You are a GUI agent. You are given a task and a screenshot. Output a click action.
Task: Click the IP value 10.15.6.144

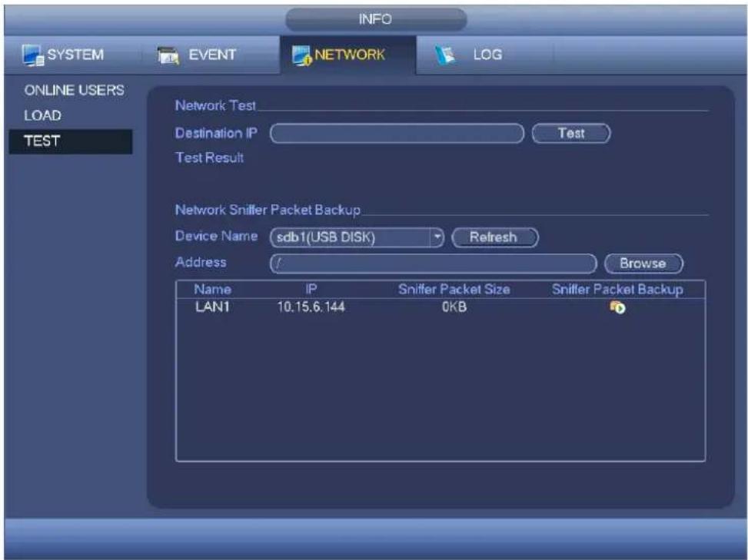click(311, 307)
